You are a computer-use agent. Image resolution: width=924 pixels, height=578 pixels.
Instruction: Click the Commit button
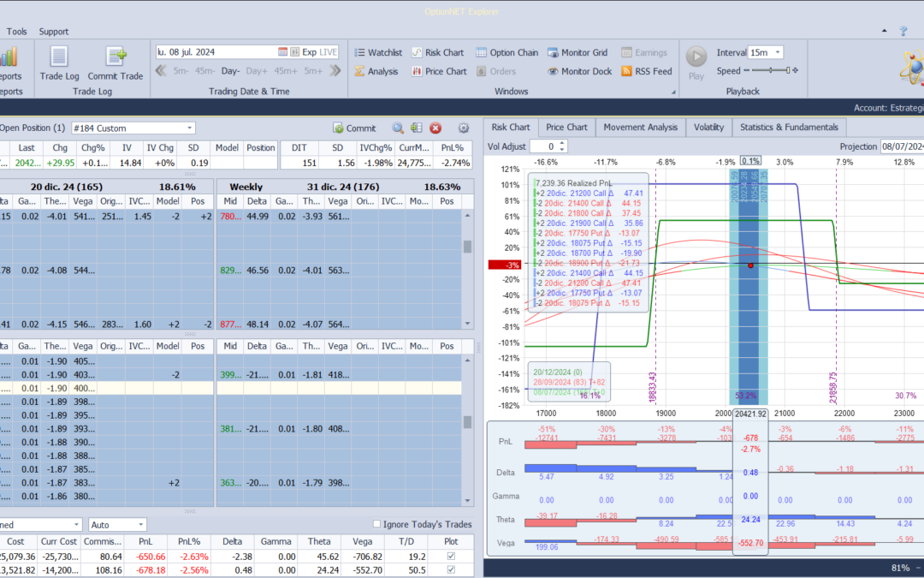click(x=354, y=128)
